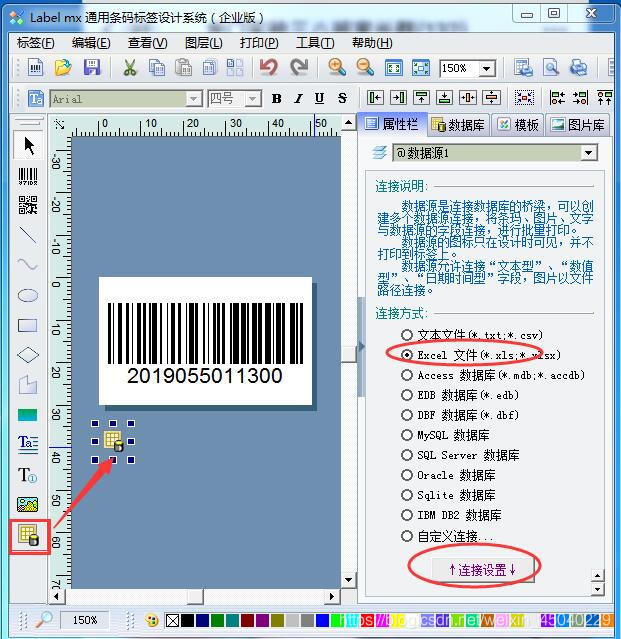Switch to the 属性栏 tab

pyautogui.click(x=392, y=124)
